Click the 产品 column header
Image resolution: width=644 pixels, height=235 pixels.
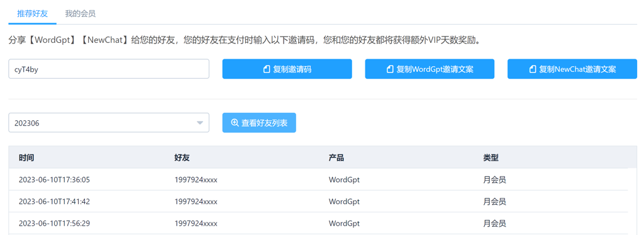tap(336, 158)
